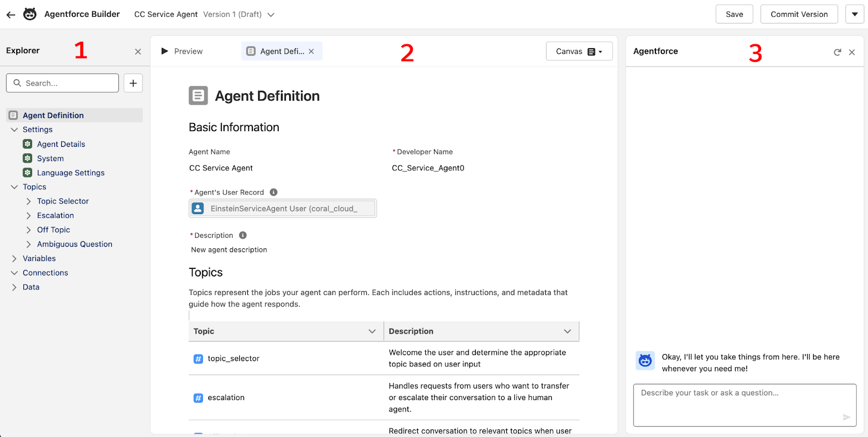
Task: Close the Agentforce panel
Action: pyautogui.click(x=852, y=52)
